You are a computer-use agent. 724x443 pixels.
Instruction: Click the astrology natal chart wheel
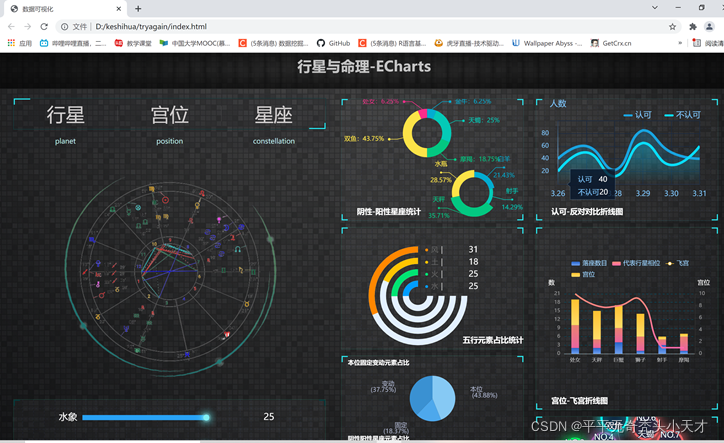tap(169, 273)
